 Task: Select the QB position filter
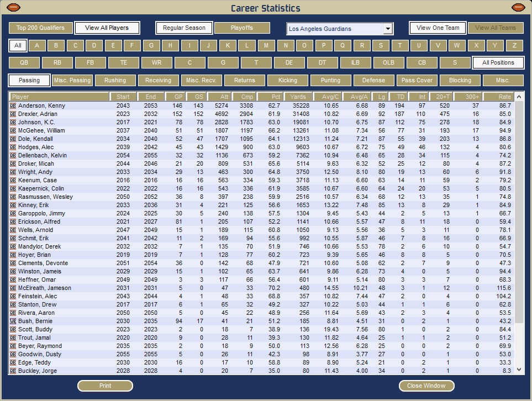click(24, 62)
